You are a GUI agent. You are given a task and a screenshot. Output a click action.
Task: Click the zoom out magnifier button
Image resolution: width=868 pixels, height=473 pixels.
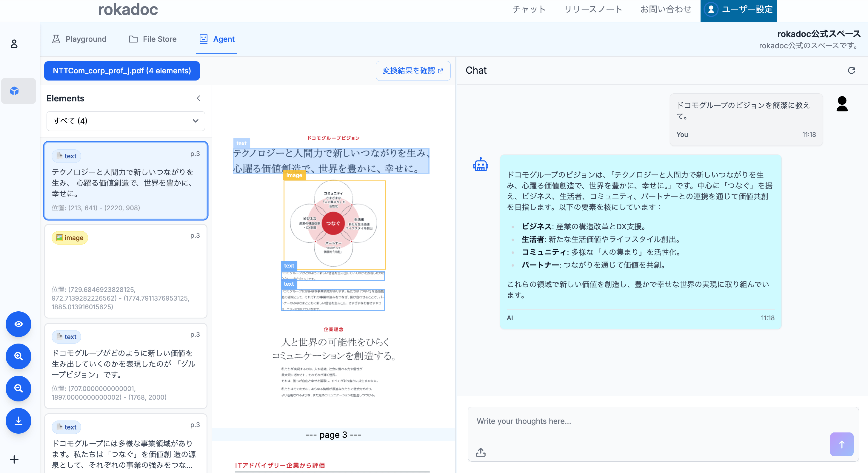[x=19, y=389]
